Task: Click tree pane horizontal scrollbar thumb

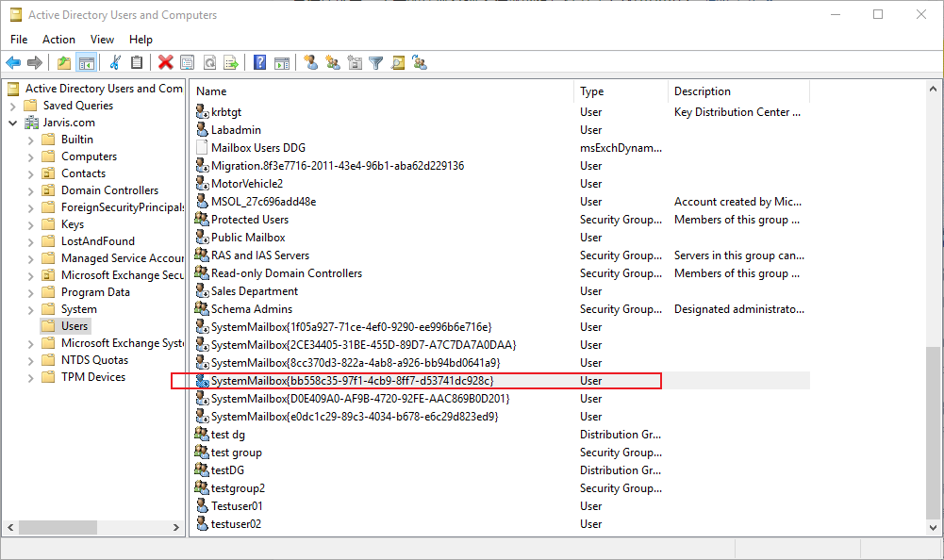Action: tap(58, 528)
